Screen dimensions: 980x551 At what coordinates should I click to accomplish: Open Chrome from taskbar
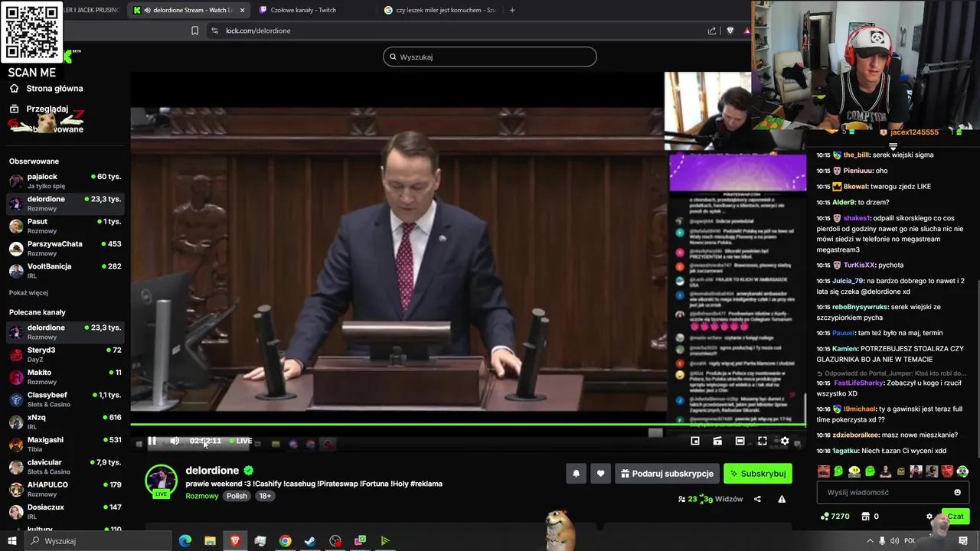[x=285, y=541]
